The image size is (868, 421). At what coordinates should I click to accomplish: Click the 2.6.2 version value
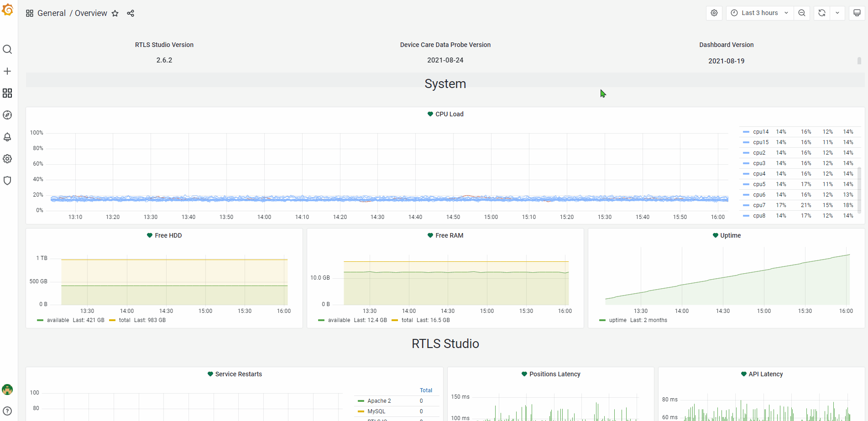(164, 60)
